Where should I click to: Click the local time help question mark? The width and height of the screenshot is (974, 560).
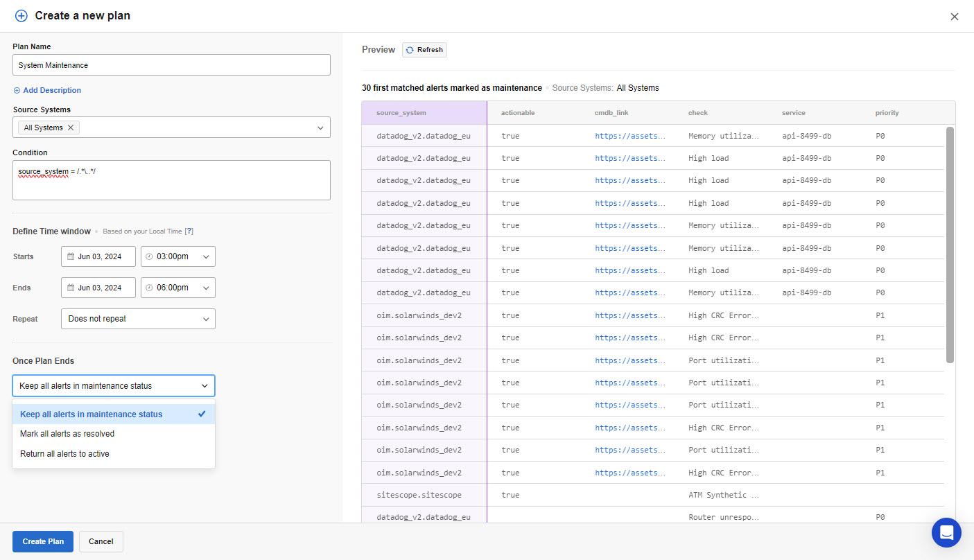pos(189,231)
